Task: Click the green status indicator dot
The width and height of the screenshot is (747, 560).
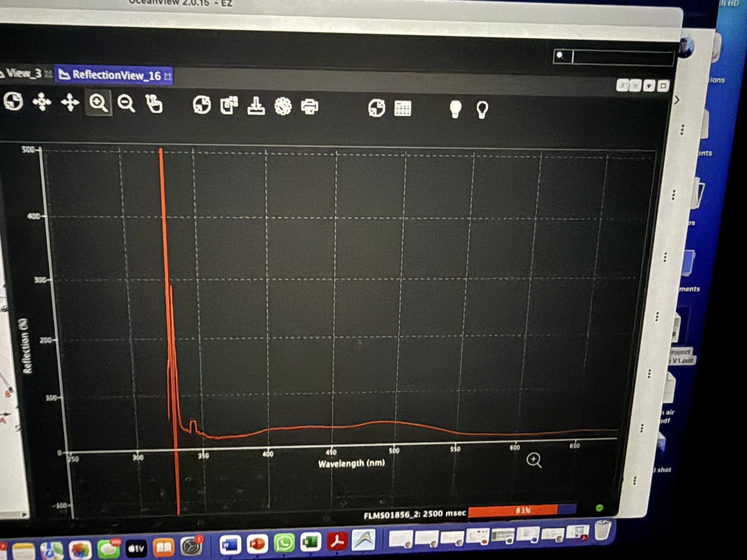Action: click(x=599, y=508)
